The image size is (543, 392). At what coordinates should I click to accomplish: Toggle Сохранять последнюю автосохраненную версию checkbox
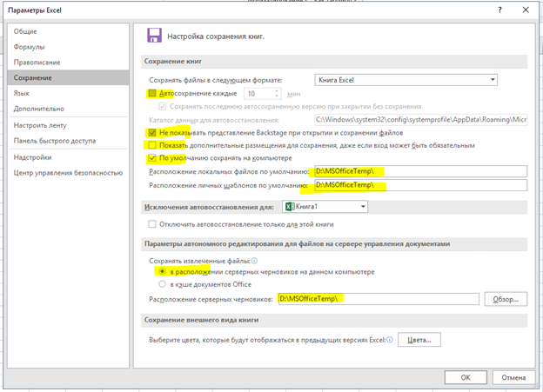pos(163,106)
